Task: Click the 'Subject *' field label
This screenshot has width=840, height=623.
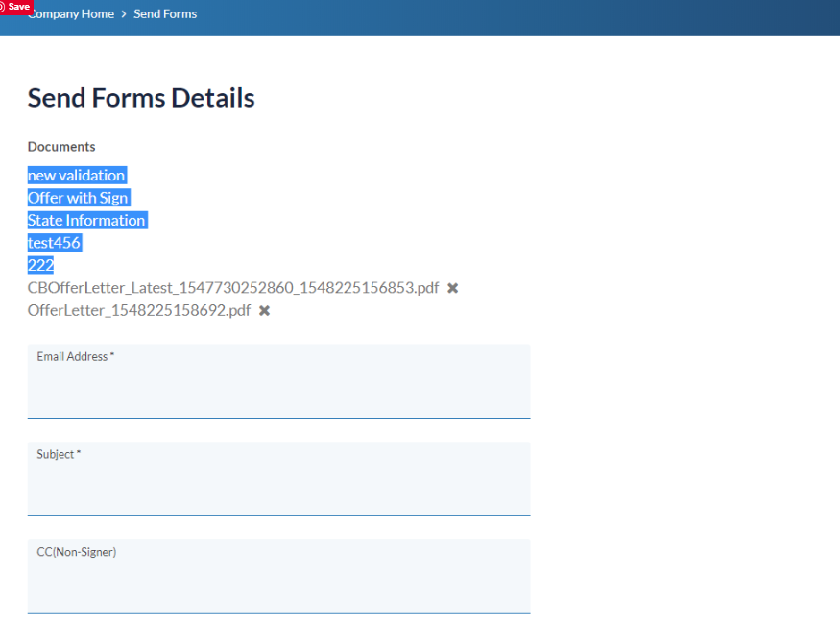Action: pos(59,454)
